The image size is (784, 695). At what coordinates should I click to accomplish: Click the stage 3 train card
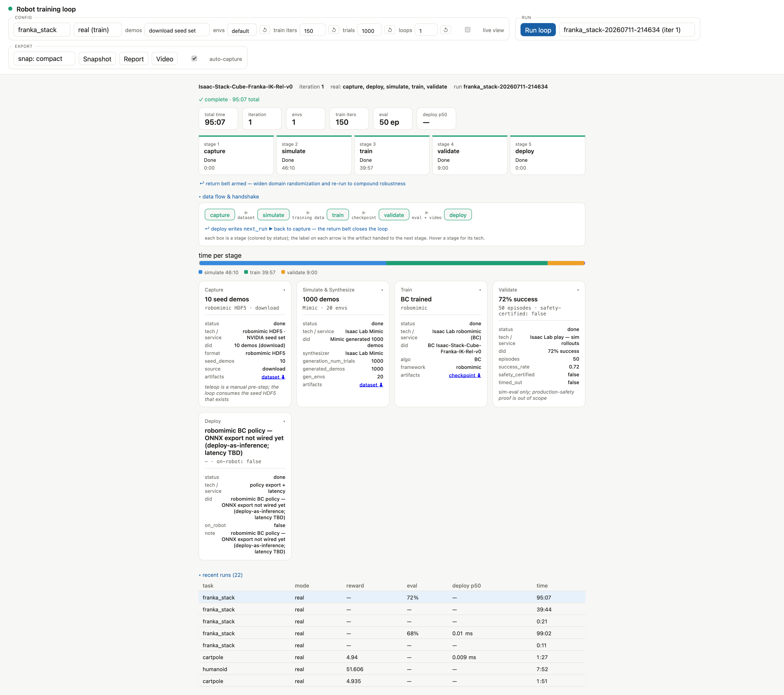point(392,155)
